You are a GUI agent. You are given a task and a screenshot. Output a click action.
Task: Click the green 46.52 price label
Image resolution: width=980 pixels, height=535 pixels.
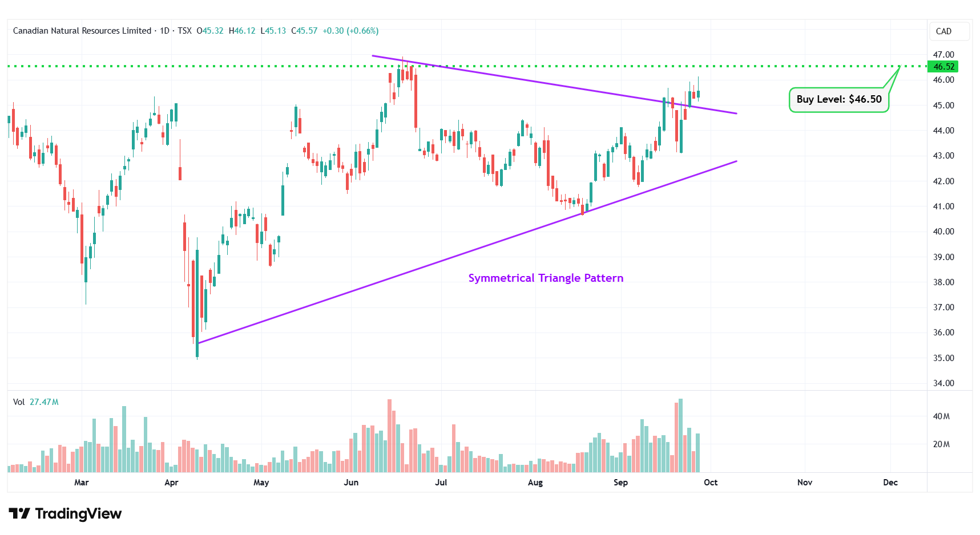943,67
